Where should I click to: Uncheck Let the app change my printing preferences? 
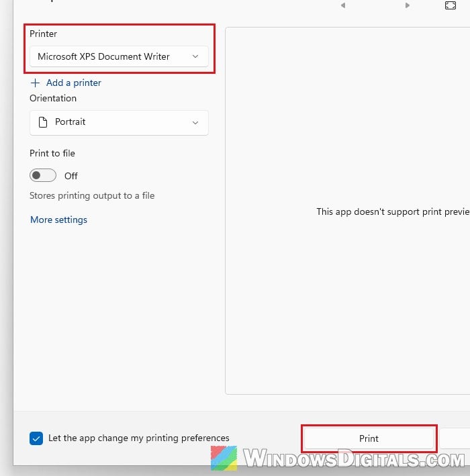[36, 438]
